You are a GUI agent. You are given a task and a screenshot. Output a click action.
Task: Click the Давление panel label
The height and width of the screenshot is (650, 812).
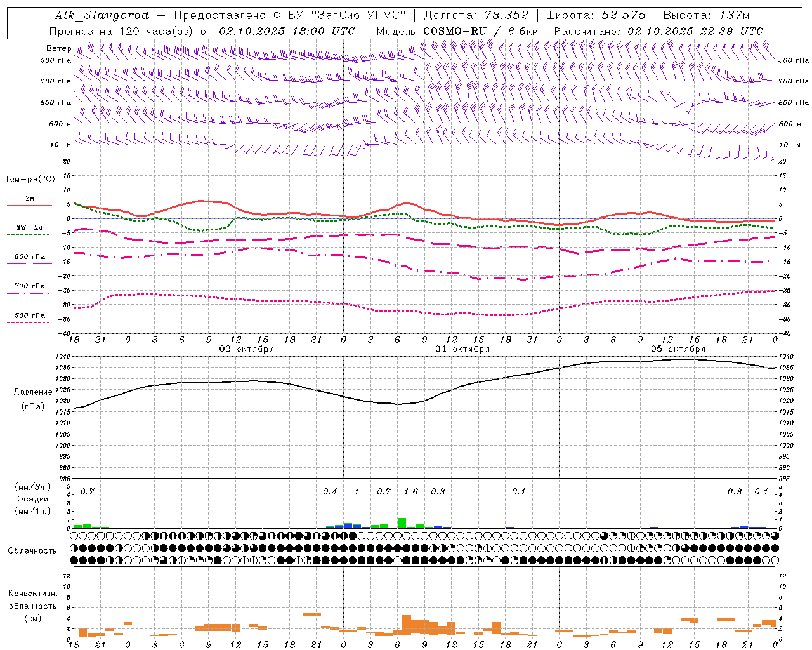click(x=33, y=392)
